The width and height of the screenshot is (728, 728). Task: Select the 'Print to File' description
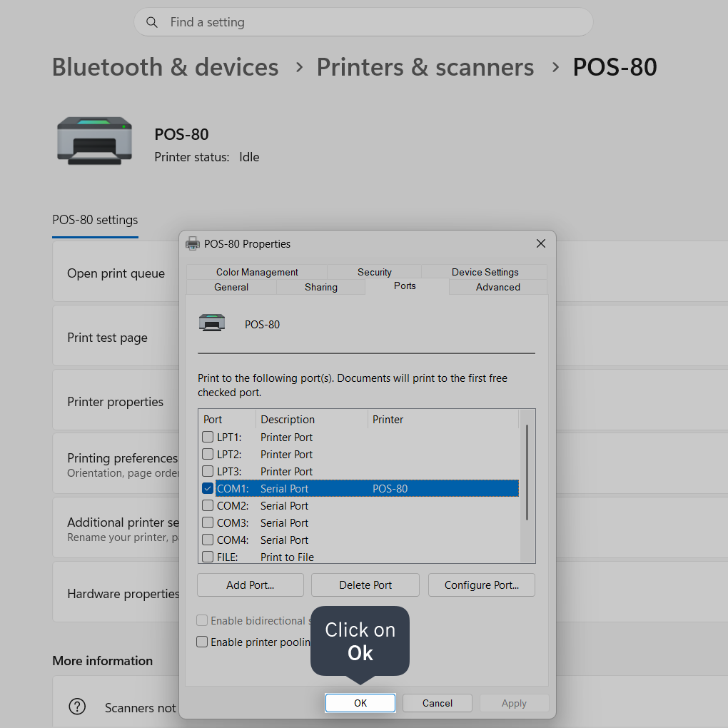(x=287, y=557)
